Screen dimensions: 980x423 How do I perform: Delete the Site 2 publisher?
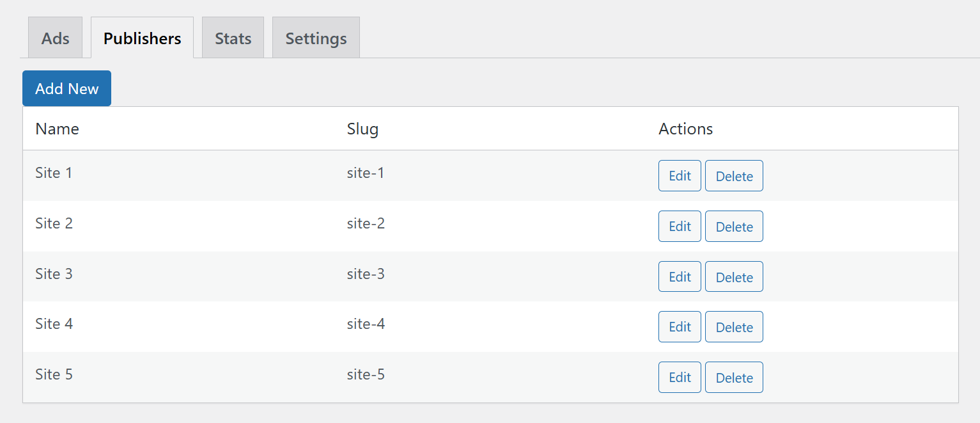tap(734, 227)
